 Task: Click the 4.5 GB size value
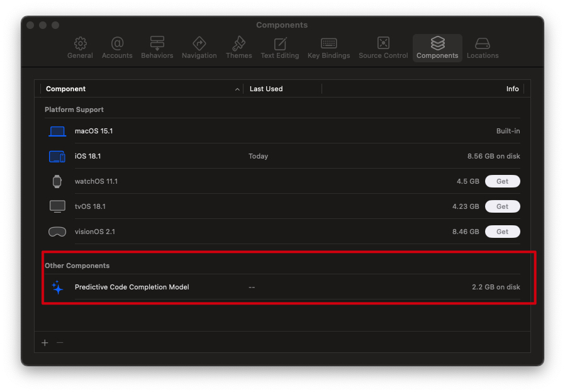coord(468,181)
